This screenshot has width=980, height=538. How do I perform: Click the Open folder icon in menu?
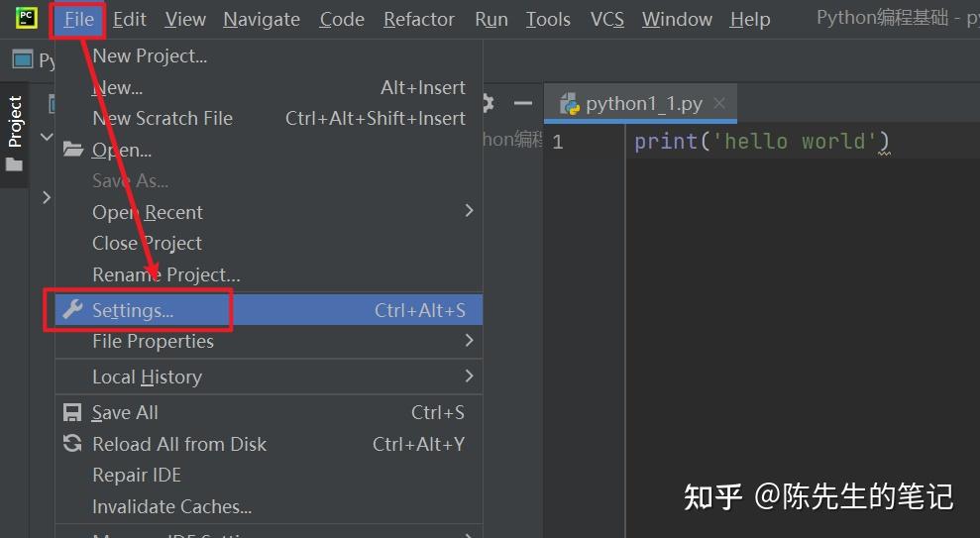coord(72,150)
